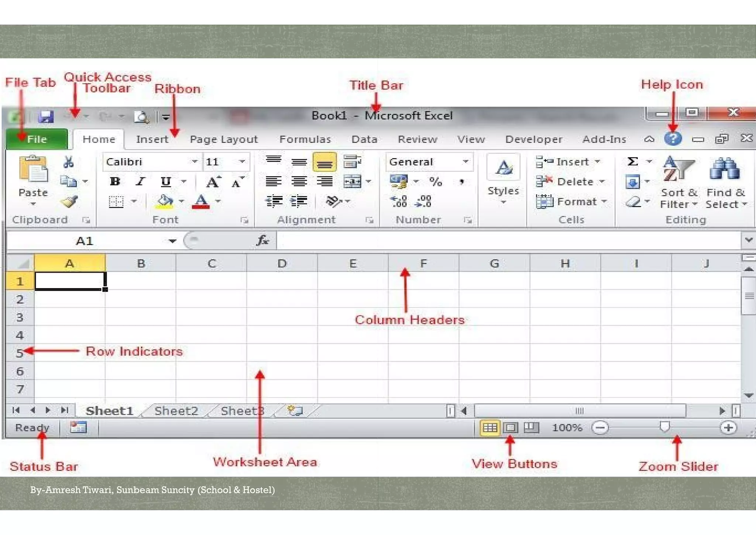Click the AutoSum sigma icon
756x535 pixels.
point(633,161)
